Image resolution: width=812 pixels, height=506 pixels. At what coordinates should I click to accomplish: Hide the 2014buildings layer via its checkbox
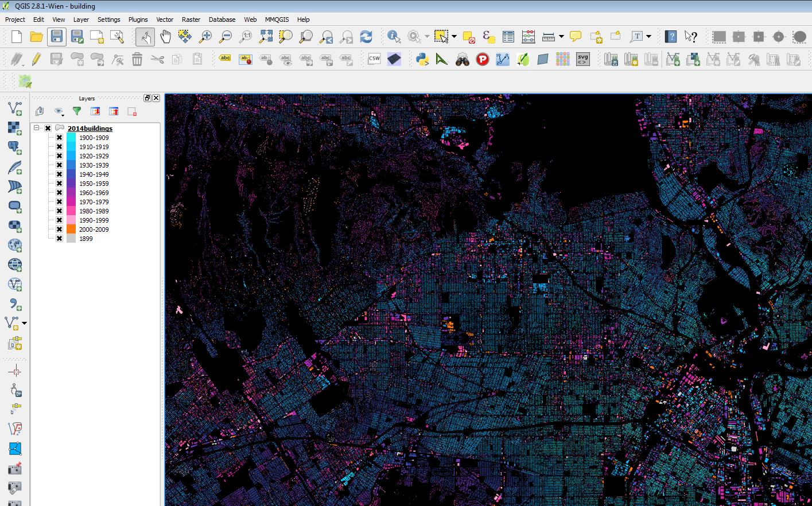point(48,129)
